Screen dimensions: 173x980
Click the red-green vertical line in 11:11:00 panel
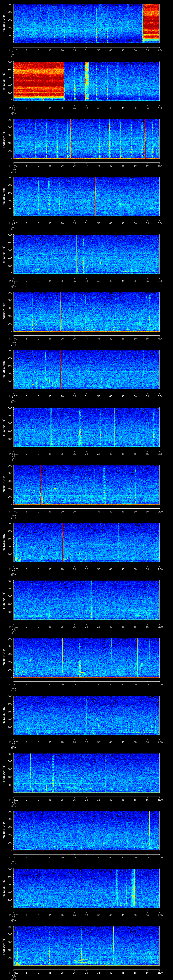(91, 600)
